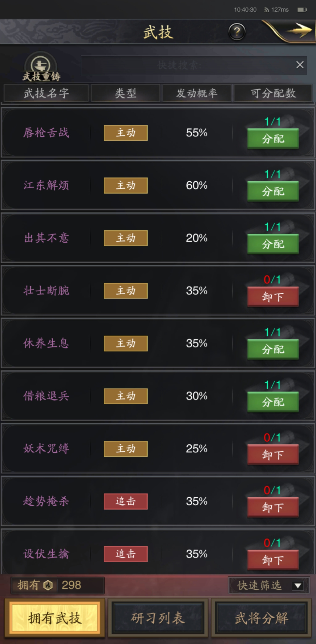Screen dimensions: 316x644
Task: Click the 主动 tag on 休养生息
Action: point(126,343)
